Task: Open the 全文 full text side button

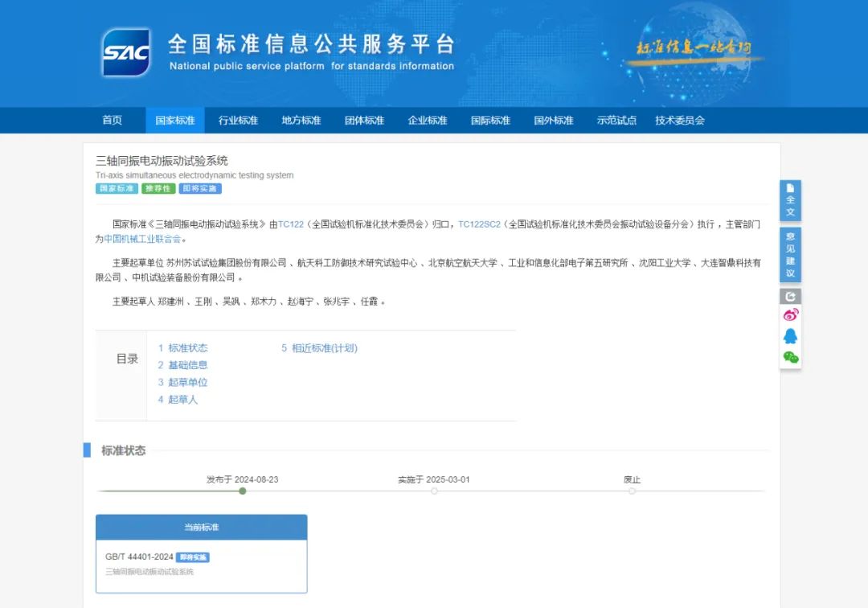Action: (790, 200)
